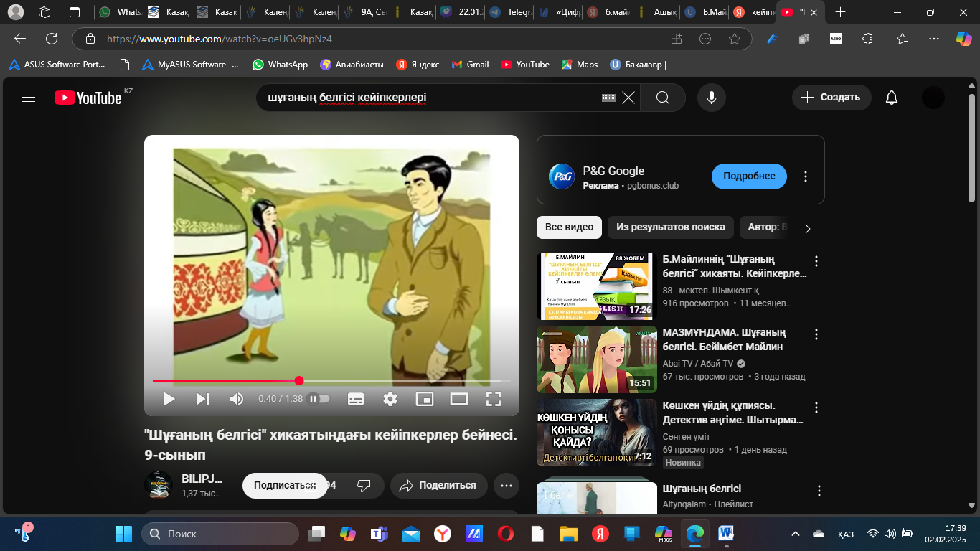Screen dimensions: 980x551
Task: Open YouTube notifications bell
Action: [x=892, y=98]
